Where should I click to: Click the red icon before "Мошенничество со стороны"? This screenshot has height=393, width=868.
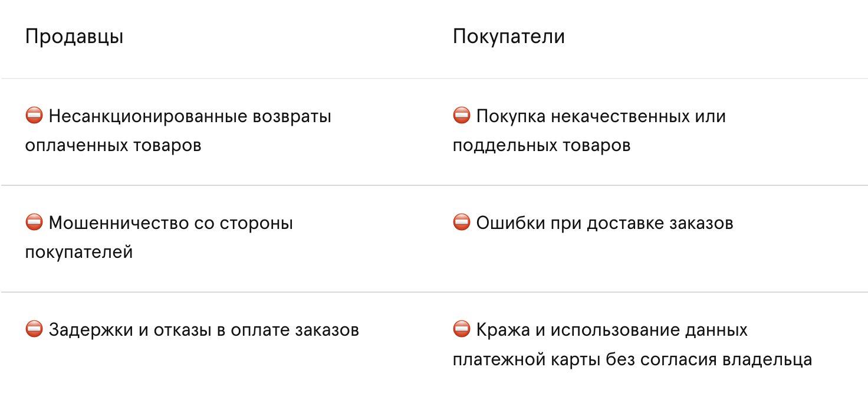click(34, 222)
